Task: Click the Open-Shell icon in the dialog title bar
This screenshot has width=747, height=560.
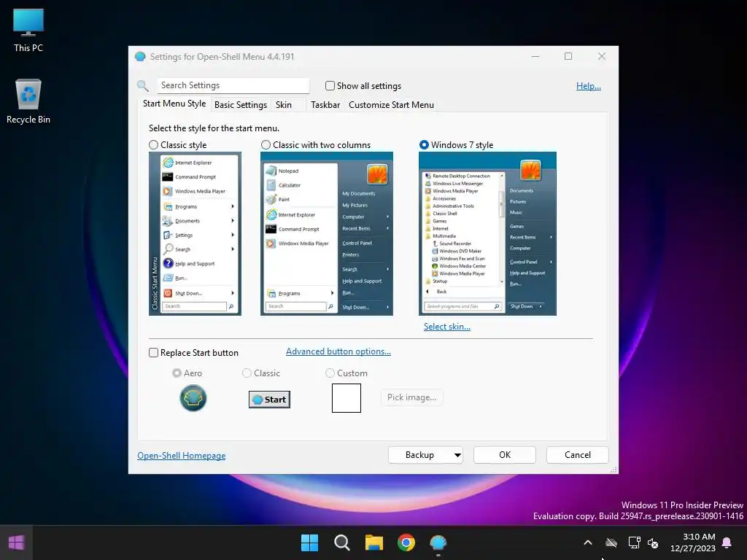Action: coord(140,57)
